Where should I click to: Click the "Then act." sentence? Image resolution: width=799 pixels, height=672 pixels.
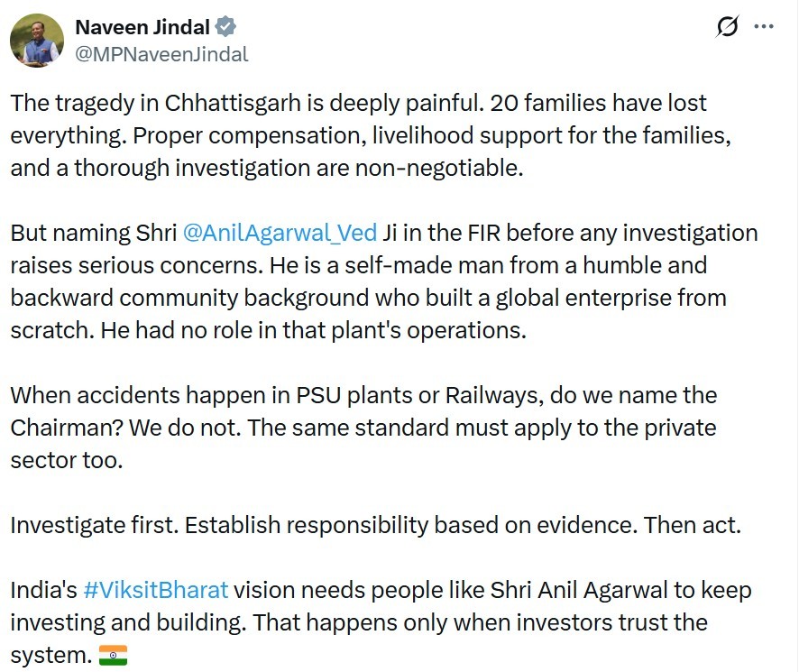(692, 525)
